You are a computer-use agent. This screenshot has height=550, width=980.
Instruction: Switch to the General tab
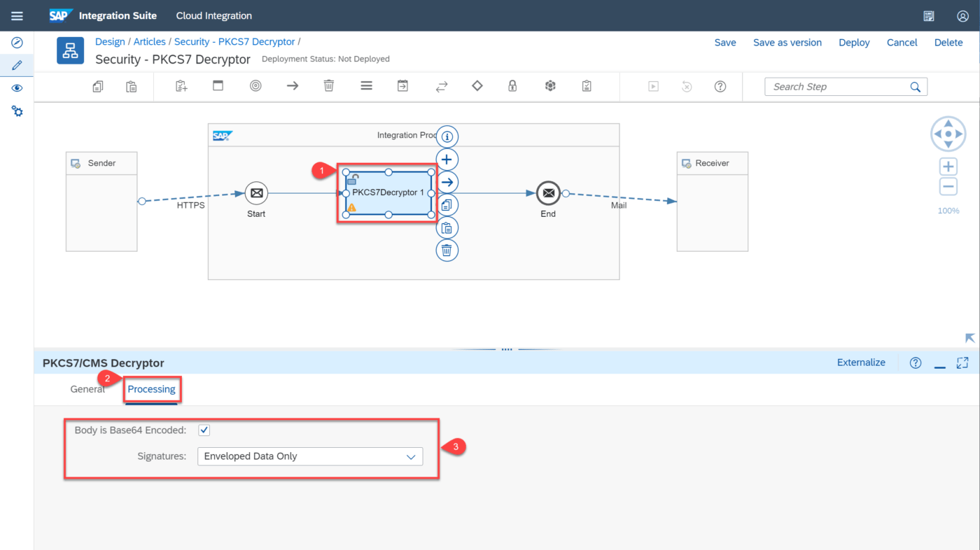click(87, 389)
